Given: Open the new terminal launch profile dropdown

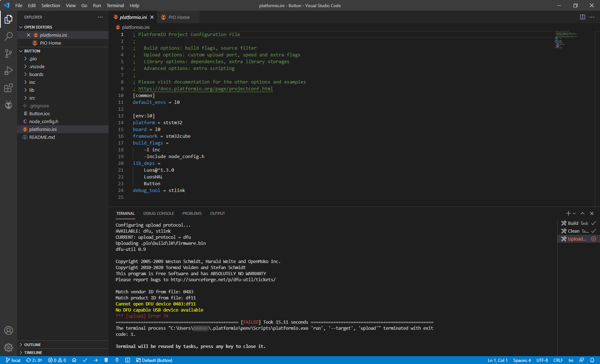Looking at the screenshot, I should (574, 213).
